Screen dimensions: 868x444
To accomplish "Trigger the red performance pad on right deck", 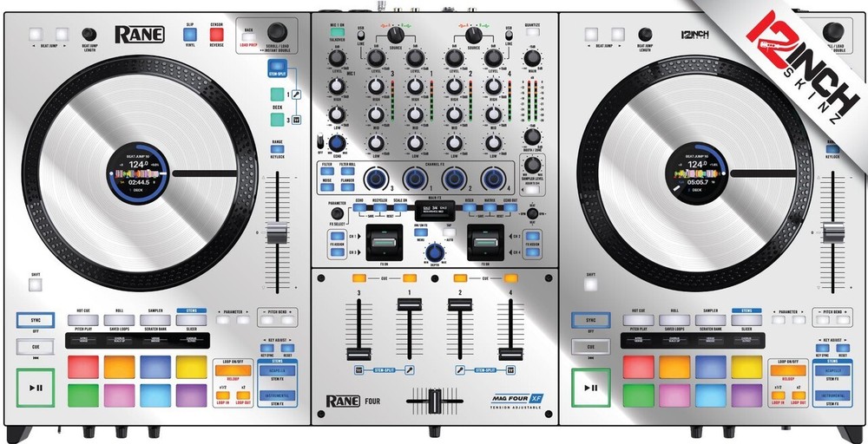I will (x=638, y=367).
